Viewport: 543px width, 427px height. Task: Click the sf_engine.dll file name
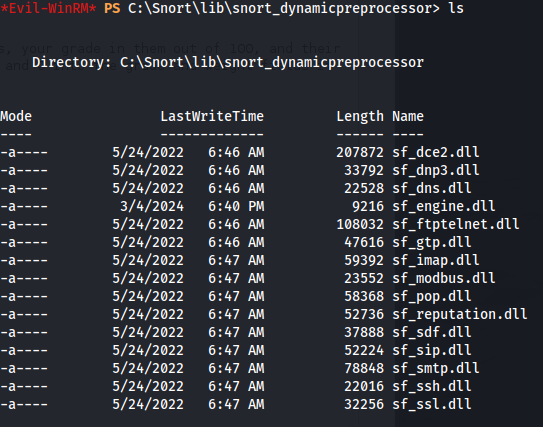pyautogui.click(x=443, y=206)
